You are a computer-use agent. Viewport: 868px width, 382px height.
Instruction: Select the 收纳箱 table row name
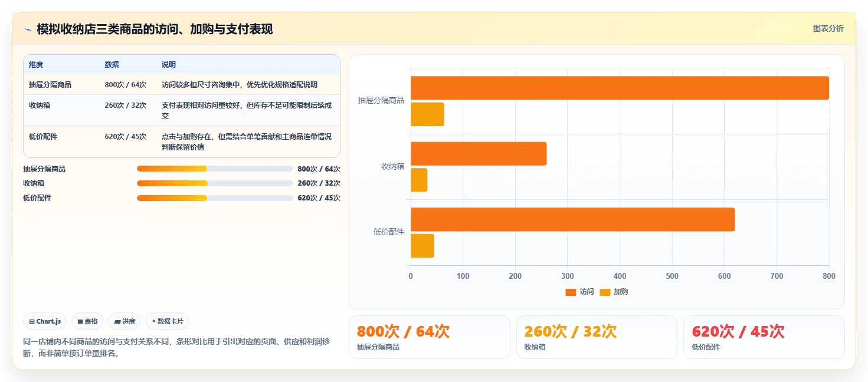(x=40, y=106)
